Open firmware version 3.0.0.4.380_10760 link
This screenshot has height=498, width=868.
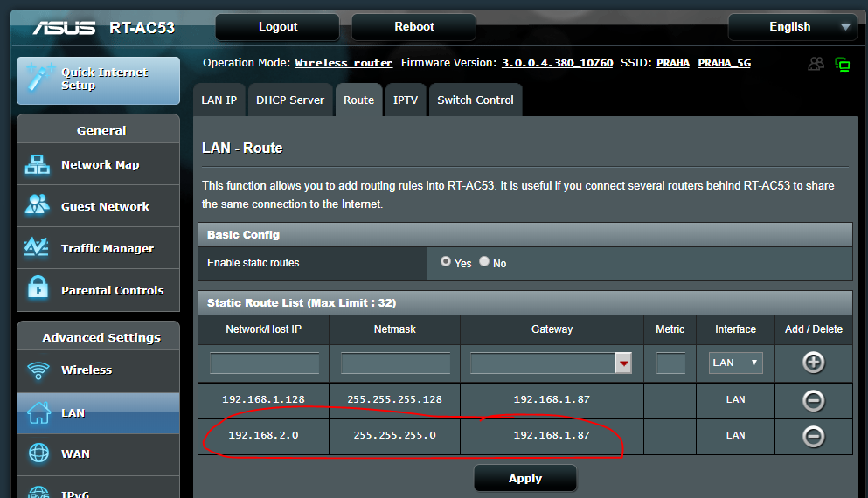point(558,63)
